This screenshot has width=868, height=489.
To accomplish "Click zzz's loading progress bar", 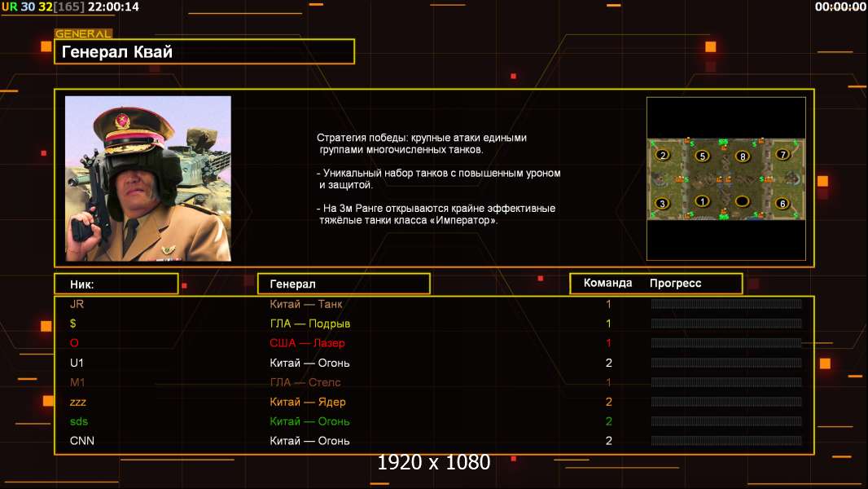I will [726, 402].
